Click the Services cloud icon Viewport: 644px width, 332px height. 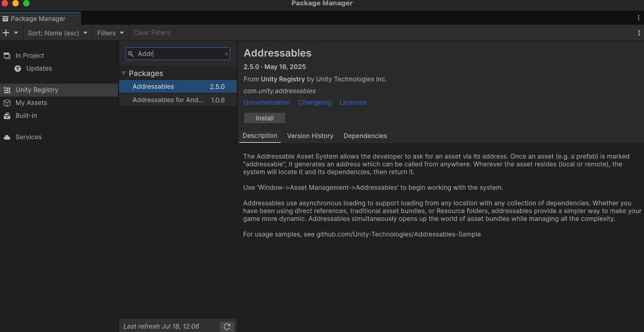(x=7, y=137)
